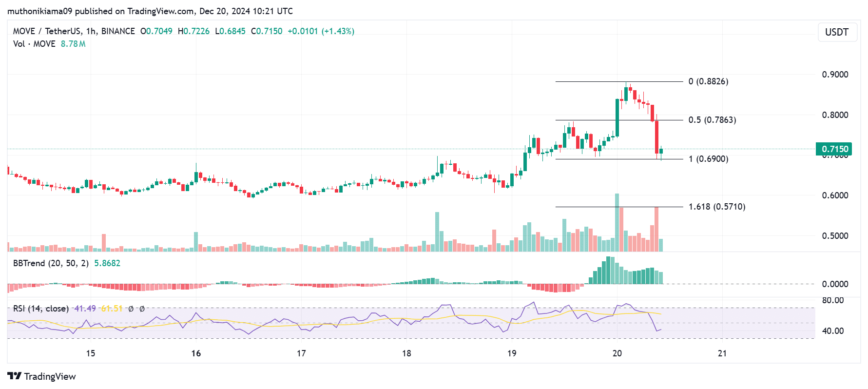
Task: Select the Fib 0.5 (0.7863) level label
Action: (712, 120)
